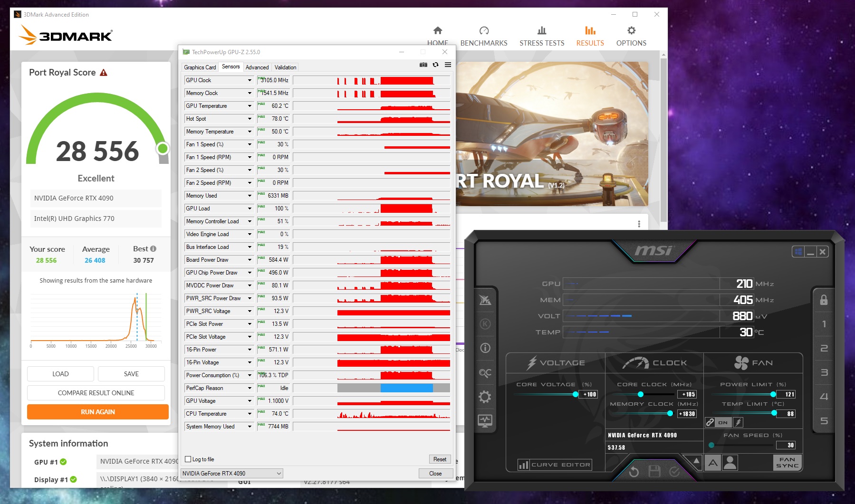Open the three-dot menu in 3DMark results
The height and width of the screenshot is (504, 855).
(x=639, y=224)
